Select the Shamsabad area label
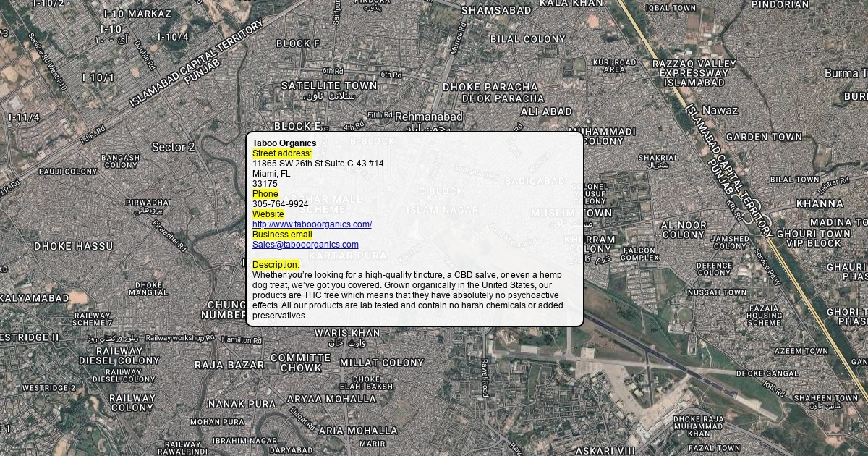The width and height of the screenshot is (868, 456). click(x=496, y=10)
